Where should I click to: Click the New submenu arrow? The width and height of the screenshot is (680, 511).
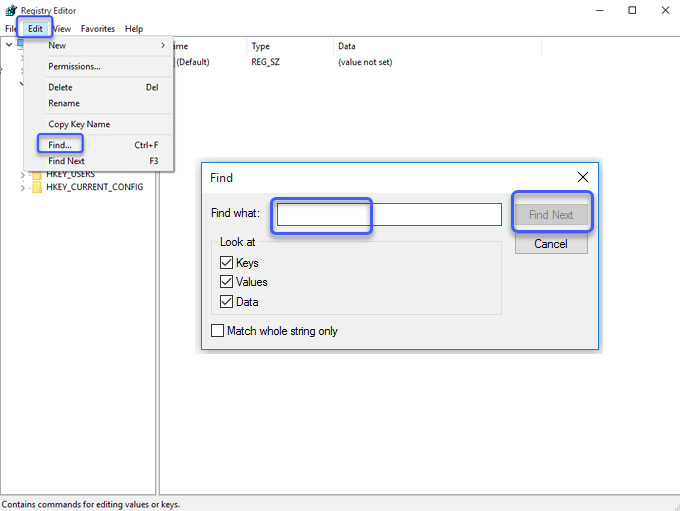pyautogui.click(x=163, y=45)
